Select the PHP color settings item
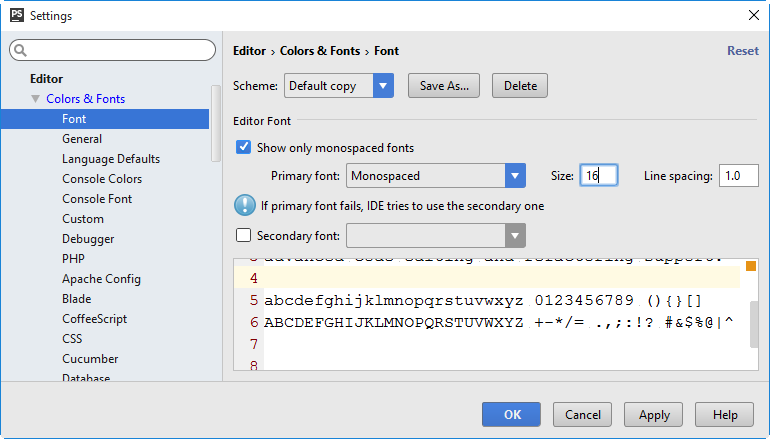Viewport: 770px width, 439px height. click(73, 259)
